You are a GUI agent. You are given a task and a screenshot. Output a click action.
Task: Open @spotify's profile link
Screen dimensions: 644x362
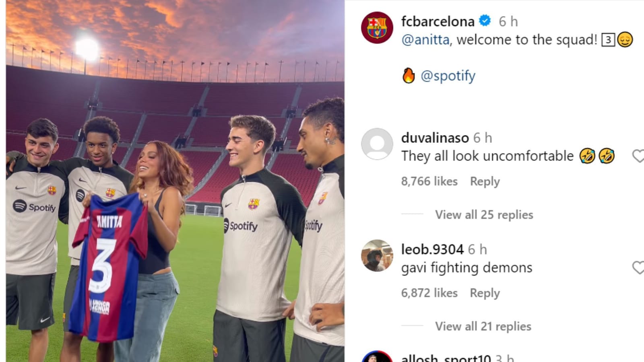tap(450, 75)
